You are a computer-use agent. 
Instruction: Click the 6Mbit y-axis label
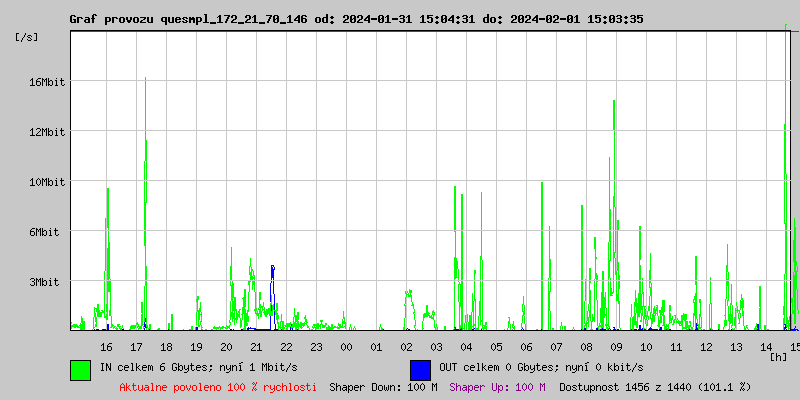point(44,232)
